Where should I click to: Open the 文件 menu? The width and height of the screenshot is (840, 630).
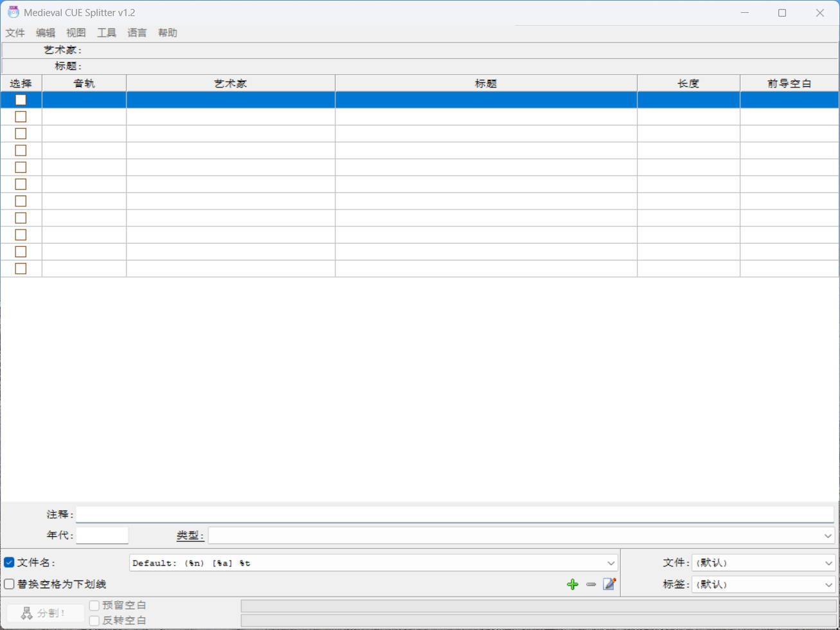[x=15, y=33]
